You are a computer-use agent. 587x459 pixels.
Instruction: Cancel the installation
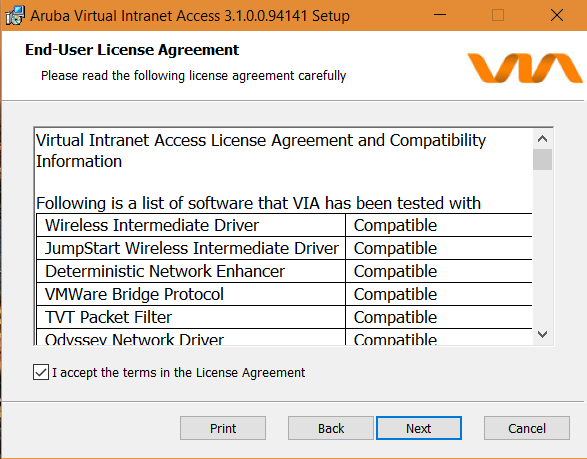click(x=527, y=428)
